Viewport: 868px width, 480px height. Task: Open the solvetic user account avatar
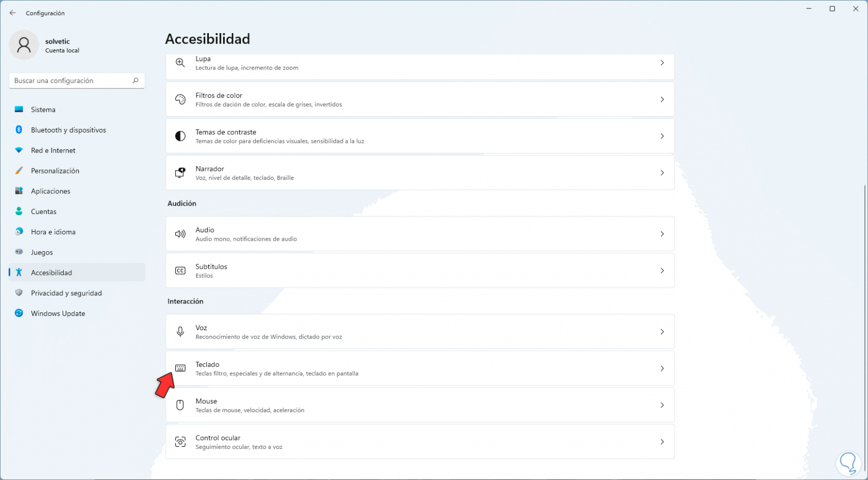click(24, 45)
